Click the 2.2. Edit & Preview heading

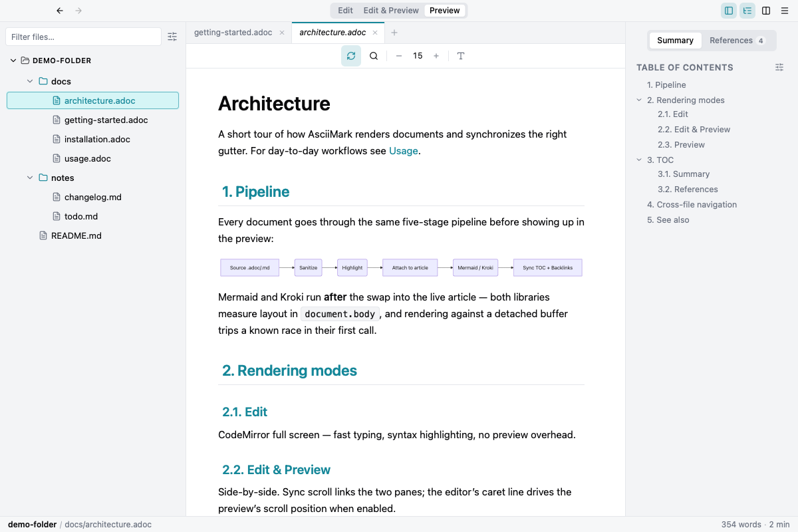click(x=276, y=470)
